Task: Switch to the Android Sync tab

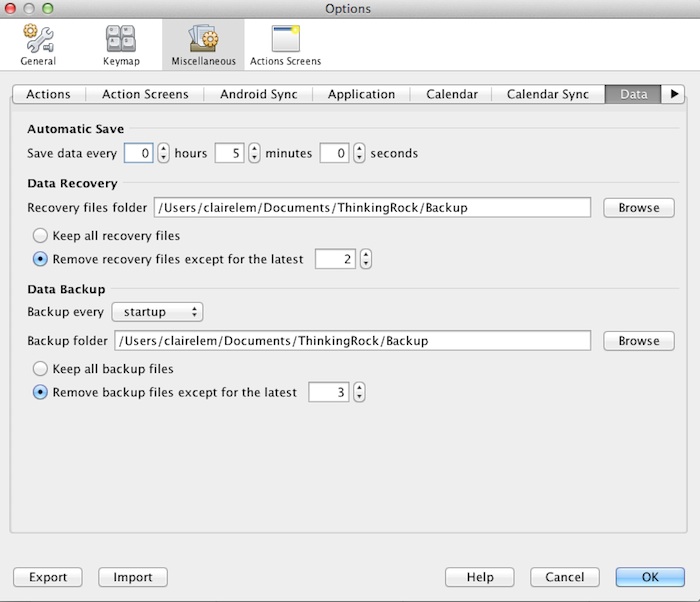Action: 258,94
